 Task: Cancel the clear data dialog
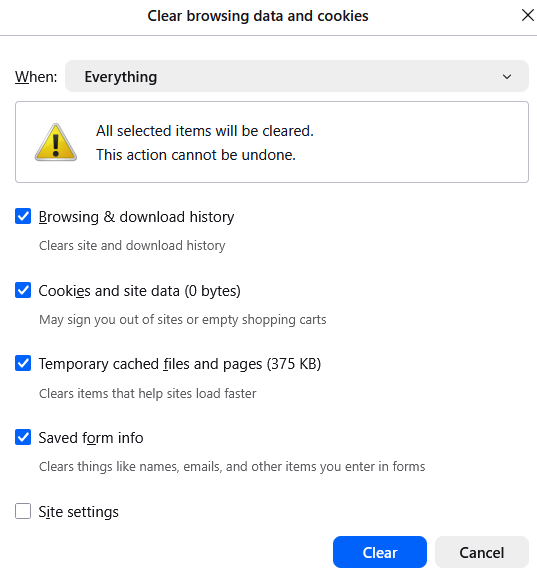(481, 552)
